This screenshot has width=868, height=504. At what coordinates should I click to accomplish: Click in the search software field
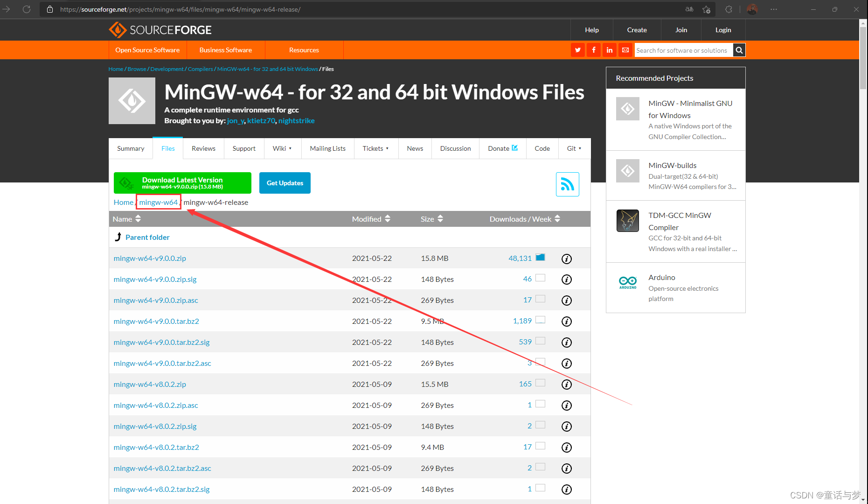tap(684, 50)
